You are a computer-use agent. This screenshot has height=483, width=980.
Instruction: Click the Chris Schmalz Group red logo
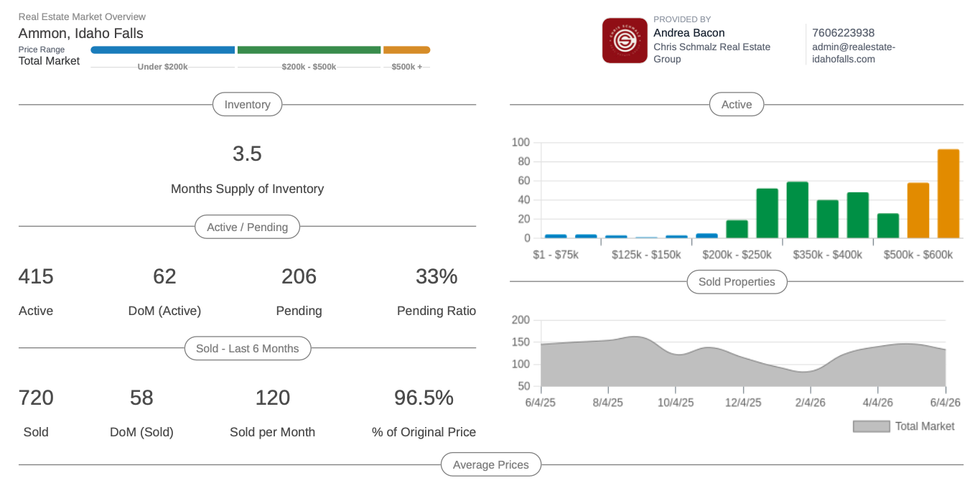[x=625, y=41]
